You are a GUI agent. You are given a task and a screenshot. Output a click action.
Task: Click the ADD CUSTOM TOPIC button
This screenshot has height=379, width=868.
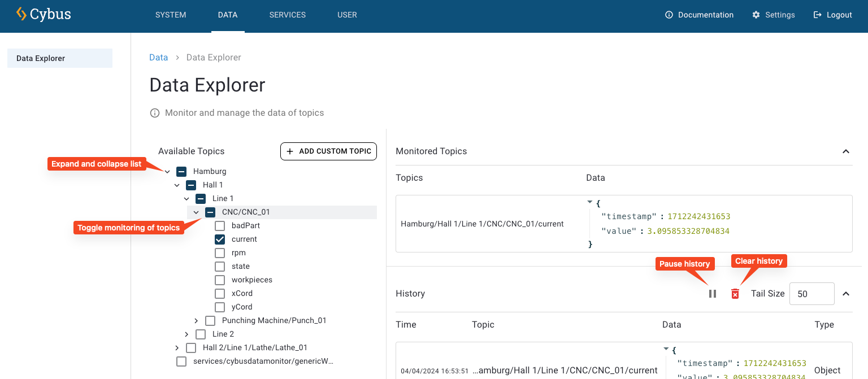tap(328, 151)
